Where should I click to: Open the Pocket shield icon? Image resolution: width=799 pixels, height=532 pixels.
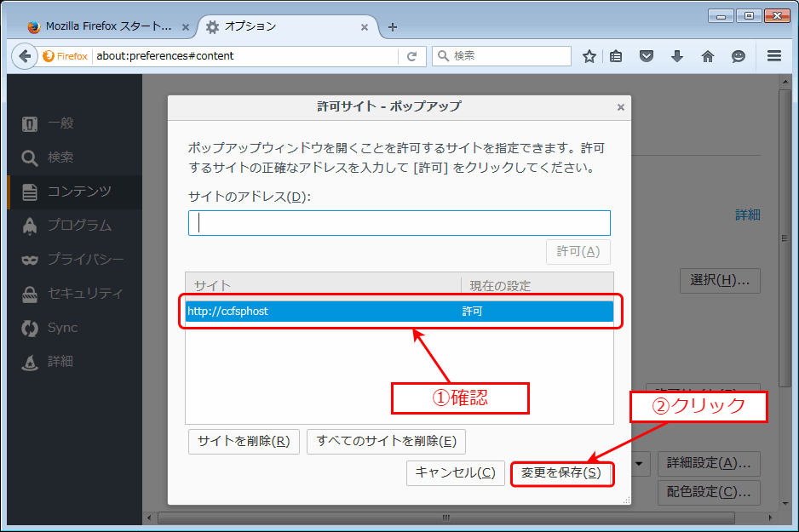[647, 56]
